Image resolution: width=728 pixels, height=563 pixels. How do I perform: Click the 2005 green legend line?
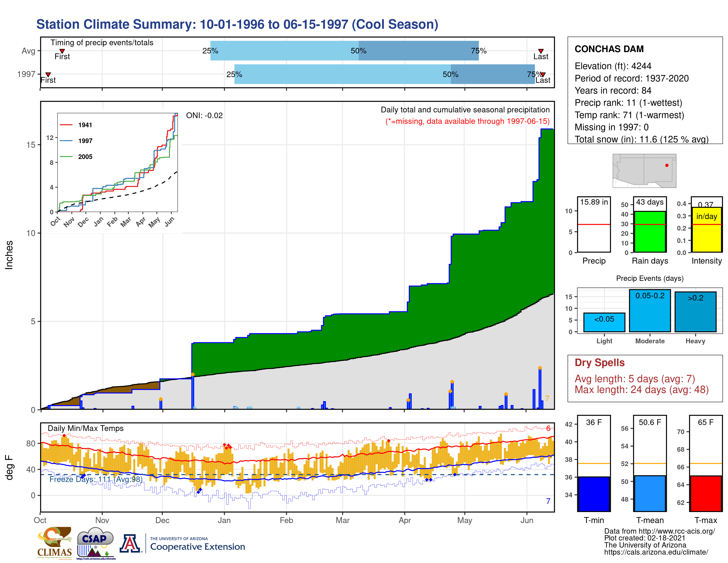pyautogui.click(x=66, y=157)
